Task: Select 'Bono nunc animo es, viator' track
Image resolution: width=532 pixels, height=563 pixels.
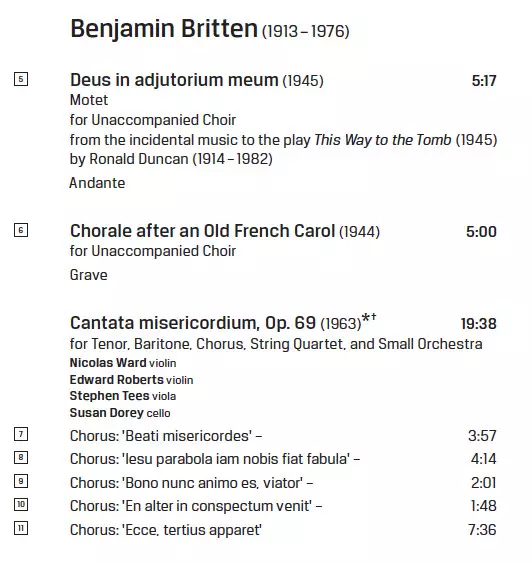Action: tap(191, 483)
